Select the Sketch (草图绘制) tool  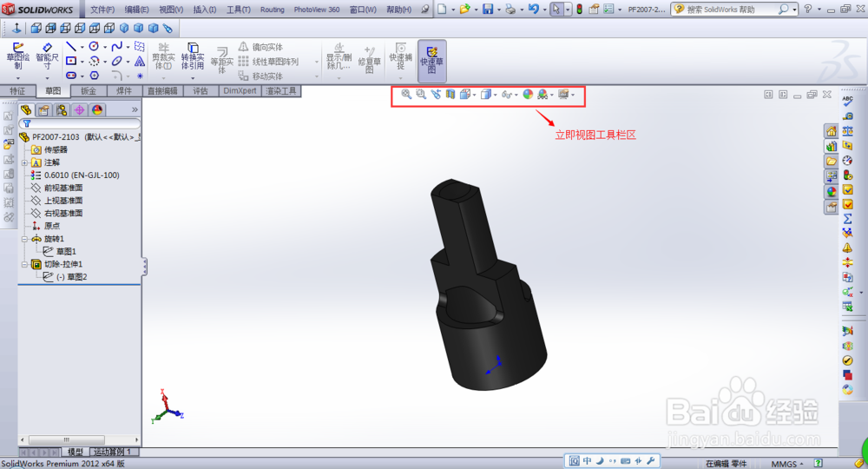[x=17, y=56]
